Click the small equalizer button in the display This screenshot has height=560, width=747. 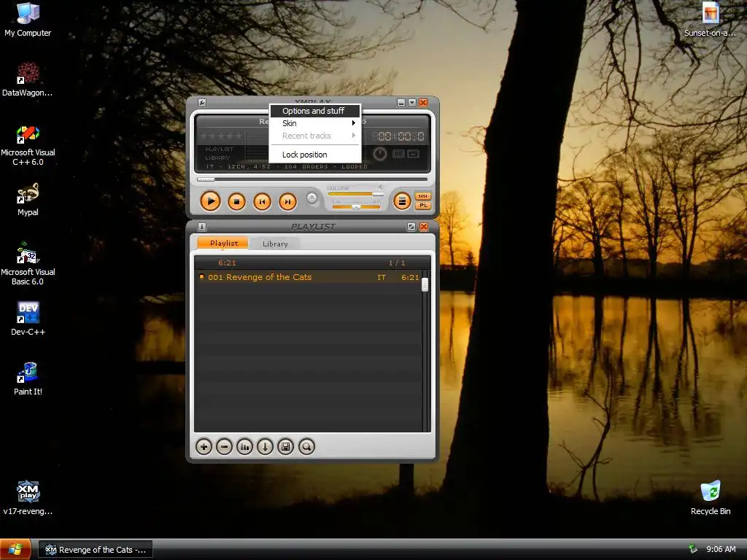[399, 154]
